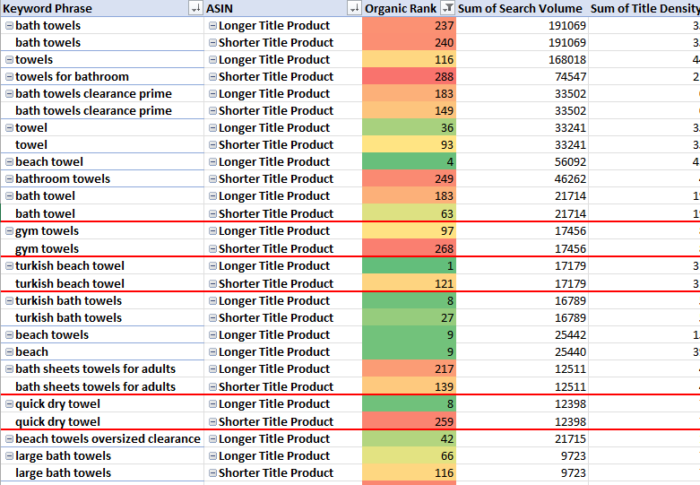Open the Organic Rank filter dropdown
This screenshot has height=485, width=700.
447,8
